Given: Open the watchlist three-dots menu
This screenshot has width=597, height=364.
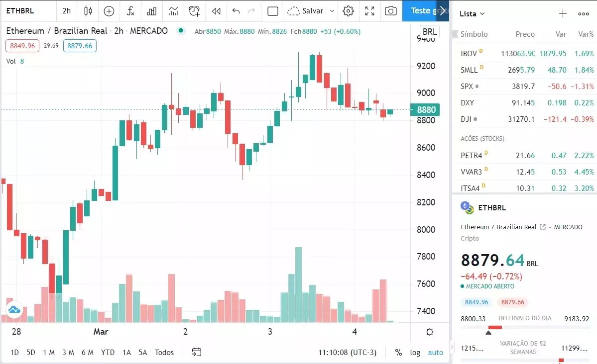Looking at the screenshot, I should pos(583,14).
